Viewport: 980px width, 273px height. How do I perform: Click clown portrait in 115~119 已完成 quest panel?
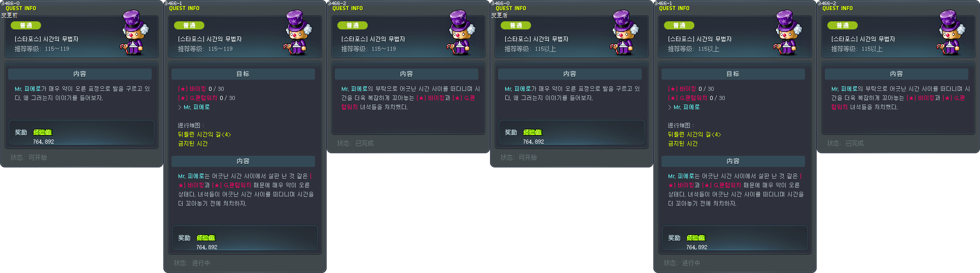[461, 32]
